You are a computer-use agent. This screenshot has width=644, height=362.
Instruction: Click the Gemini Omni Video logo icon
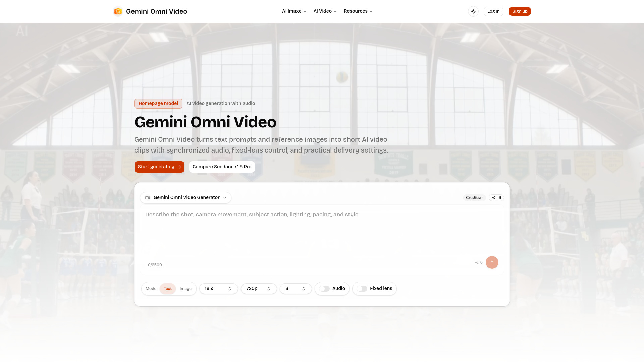(118, 11)
